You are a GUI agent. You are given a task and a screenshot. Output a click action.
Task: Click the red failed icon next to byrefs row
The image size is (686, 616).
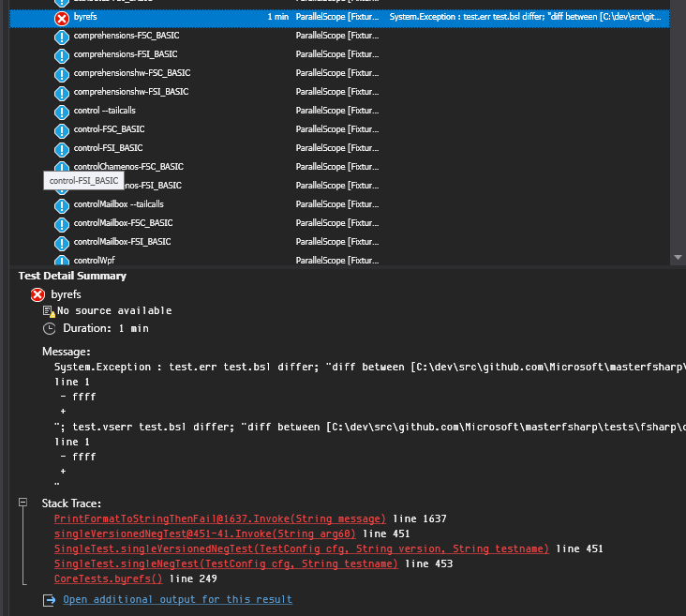[x=62, y=19]
